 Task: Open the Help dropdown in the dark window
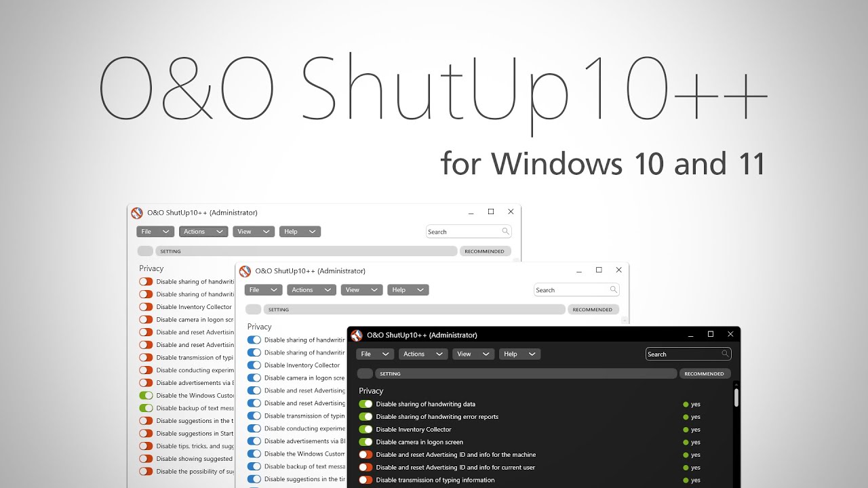pos(519,354)
